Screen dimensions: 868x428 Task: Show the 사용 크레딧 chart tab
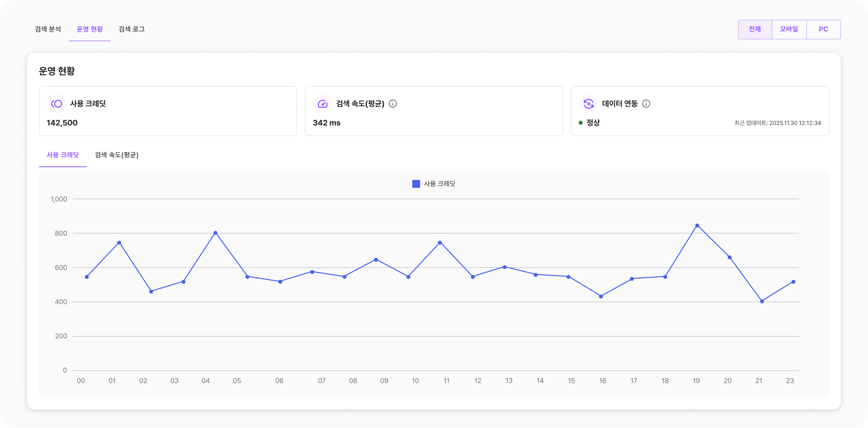pyautogui.click(x=63, y=155)
